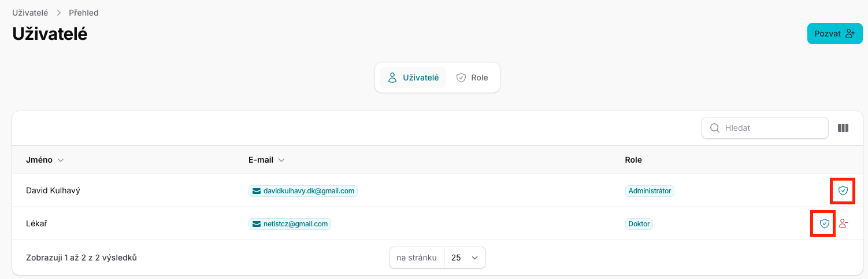Click the red remove user icon for Lékař
868x279 pixels.
(x=843, y=223)
